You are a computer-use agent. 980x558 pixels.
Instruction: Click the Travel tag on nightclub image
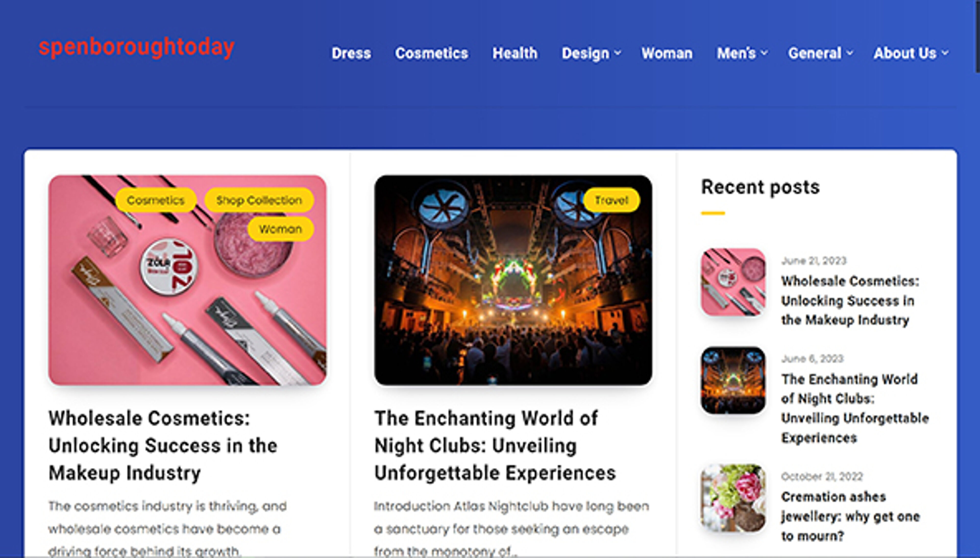(x=611, y=200)
